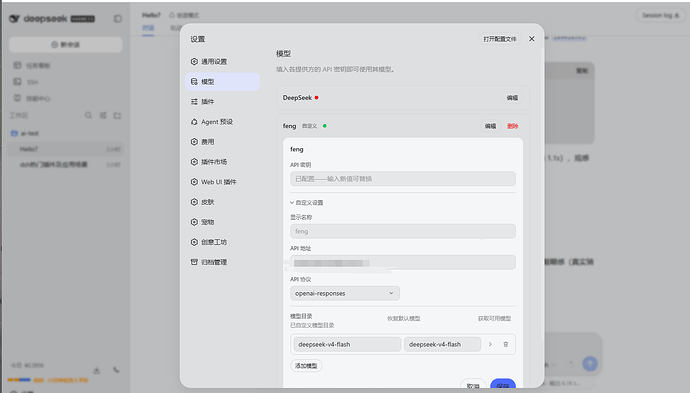Open 通用设置 in settings sidebar

click(x=222, y=62)
